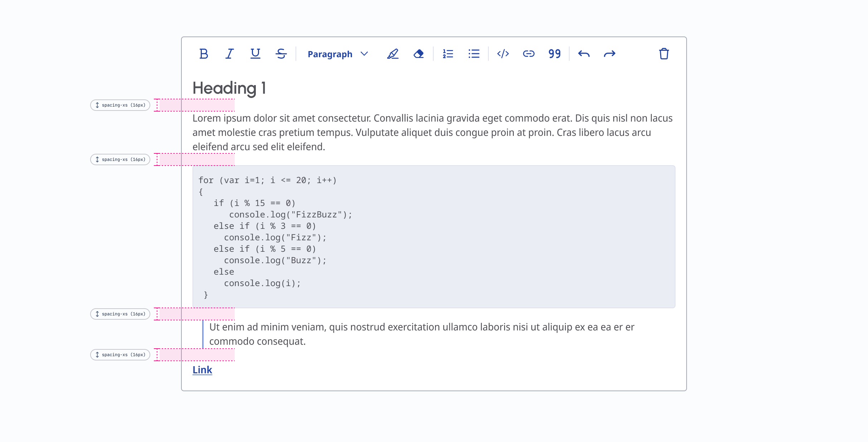Toggle italic formatting
Image resolution: width=868 pixels, height=442 pixels.
pos(229,54)
